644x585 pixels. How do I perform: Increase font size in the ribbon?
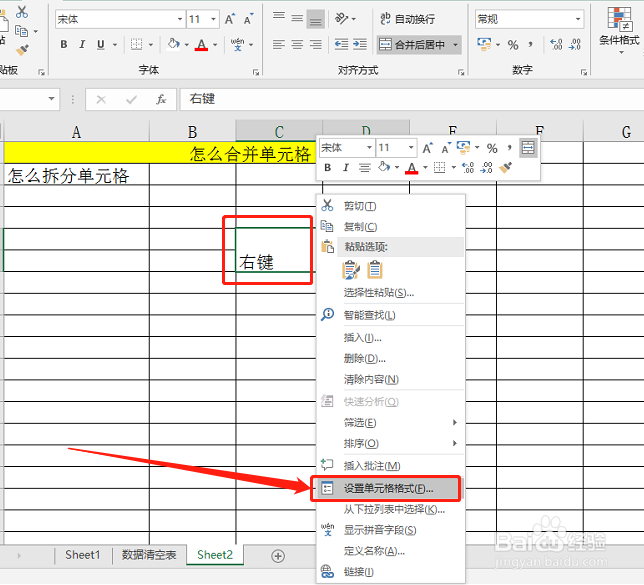[x=230, y=19]
